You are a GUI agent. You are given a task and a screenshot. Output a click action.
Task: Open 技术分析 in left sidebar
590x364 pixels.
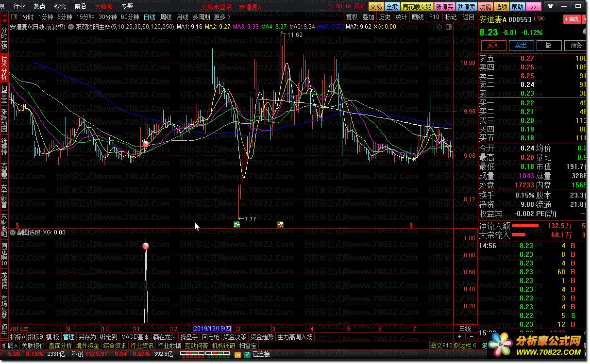click(x=4, y=67)
